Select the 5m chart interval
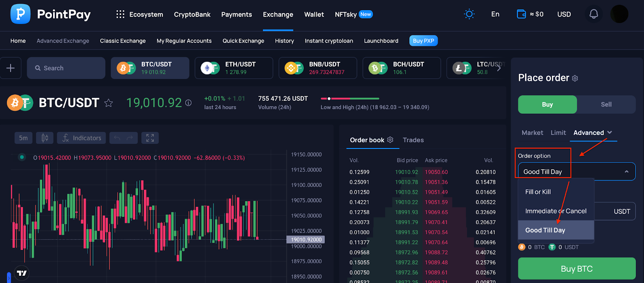Image resolution: width=644 pixels, height=283 pixels. [23, 138]
